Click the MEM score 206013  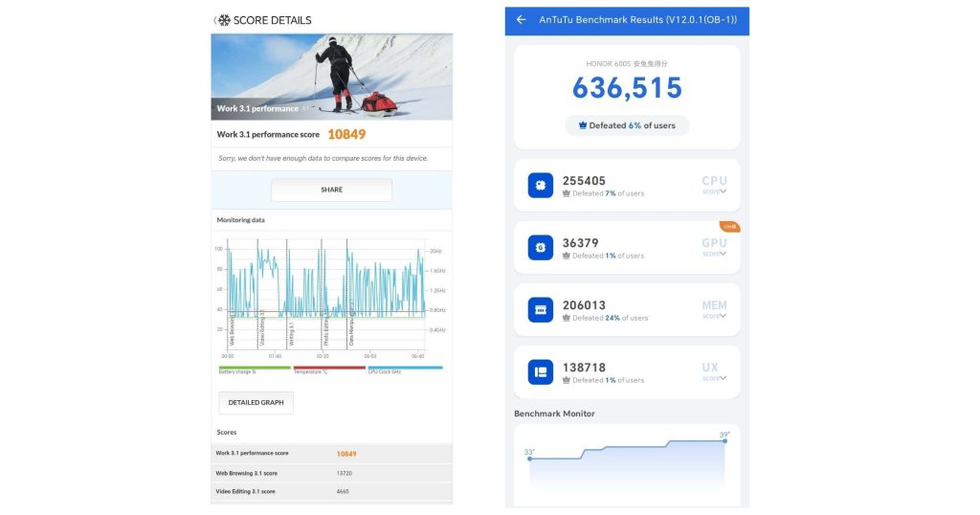(x=584, y=305)
